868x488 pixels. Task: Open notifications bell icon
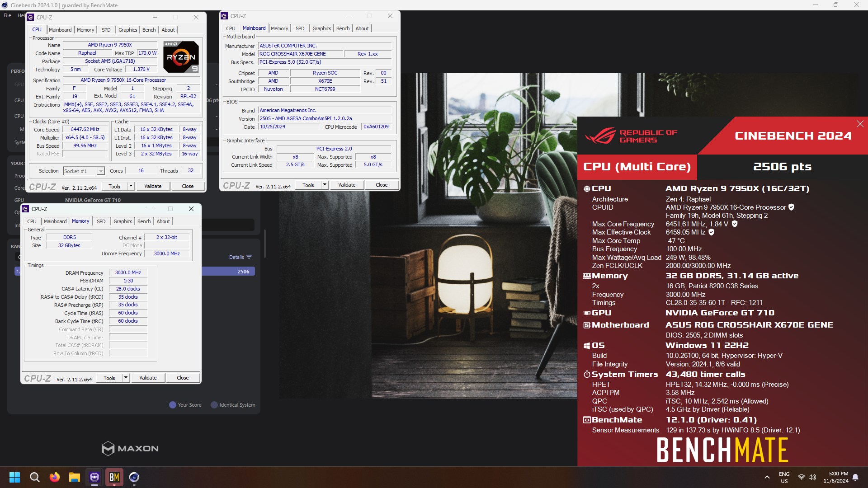click(x=855, y=477)
